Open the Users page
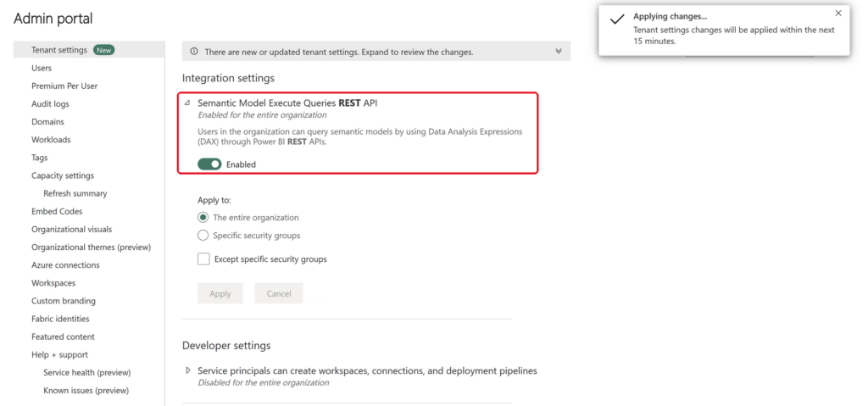The width and height of the screenshot is (868, 406). 42,68
